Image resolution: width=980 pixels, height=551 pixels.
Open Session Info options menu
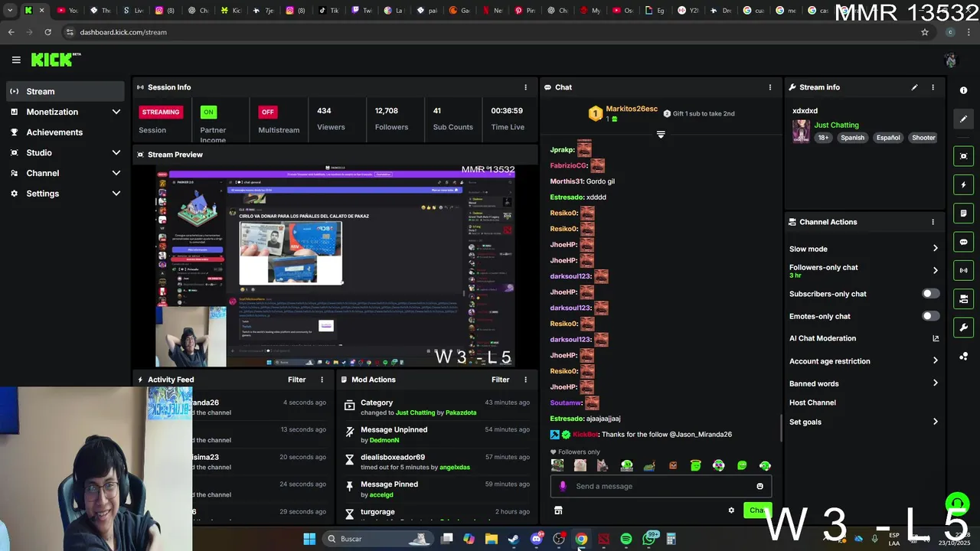tap(525, 87)
